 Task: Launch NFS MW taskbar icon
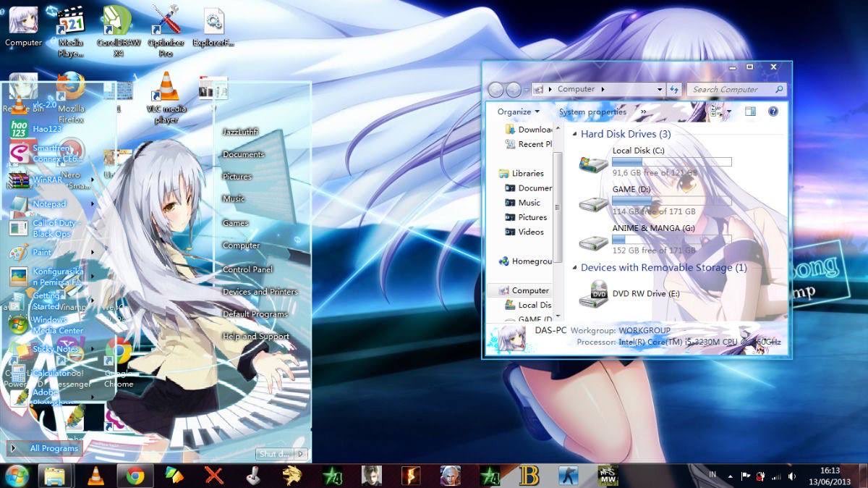pyautogui.click(x=608, y=476)
